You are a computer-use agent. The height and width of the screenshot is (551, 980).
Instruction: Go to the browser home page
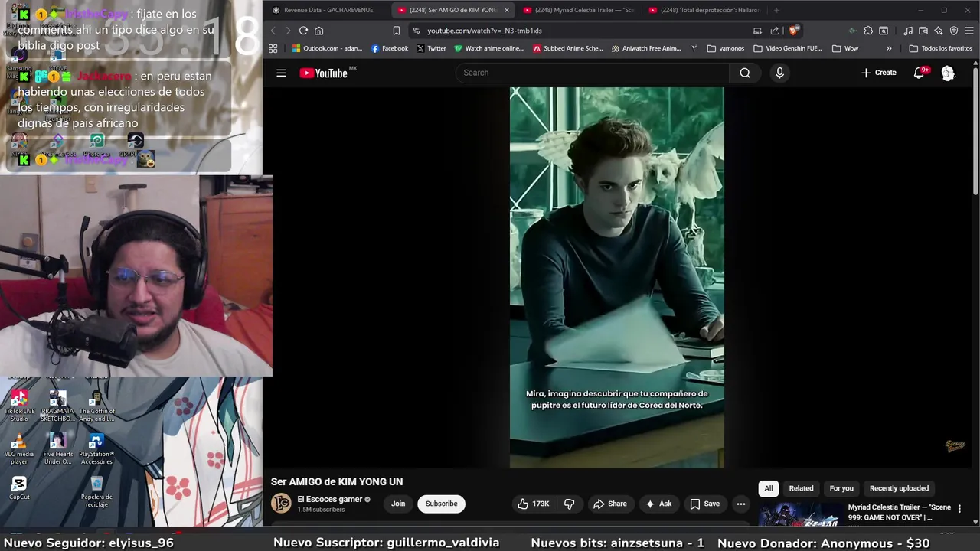pyautogui.click(x=319, y=31)
